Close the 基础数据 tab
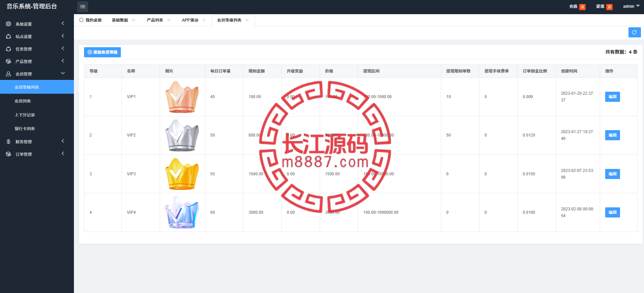This screenshot has width=644, height=293. click(x=134, y=20)
